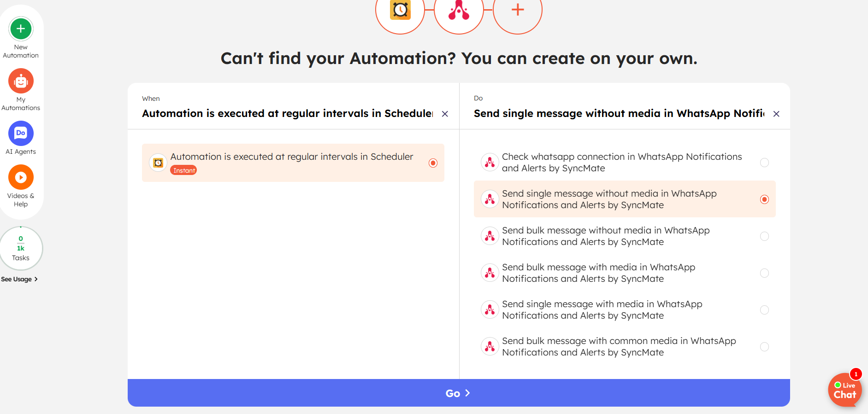The width and height of the screenshot is (868, 414).
Task: Open the Tasks usage circle indicator
Action: (x=21, y=248)
